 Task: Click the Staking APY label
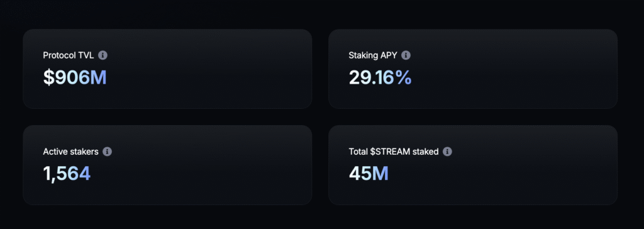373,55
